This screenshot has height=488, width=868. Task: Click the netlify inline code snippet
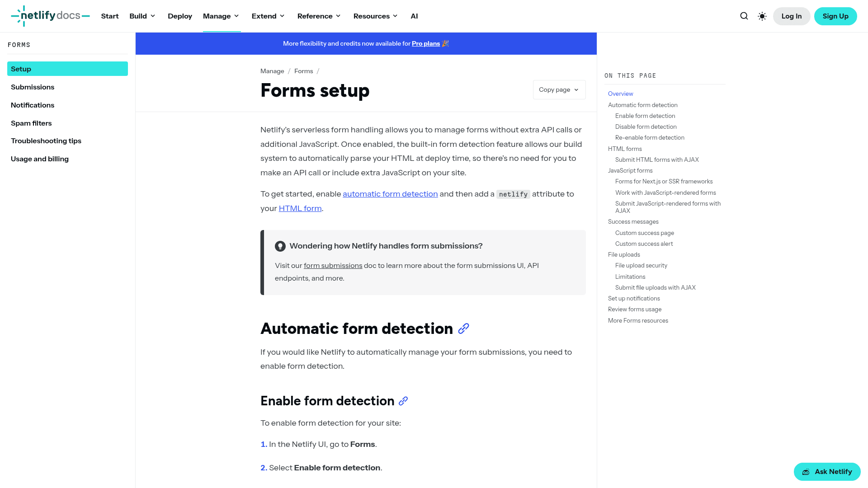pyautogui.click(x=513, y=194)
